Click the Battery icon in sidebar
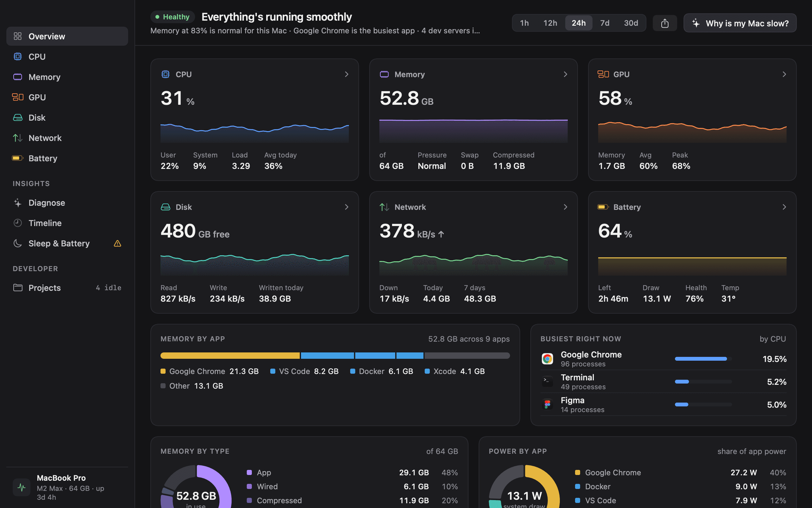Screen dimensions: 812x508 (x=17, y=158)
